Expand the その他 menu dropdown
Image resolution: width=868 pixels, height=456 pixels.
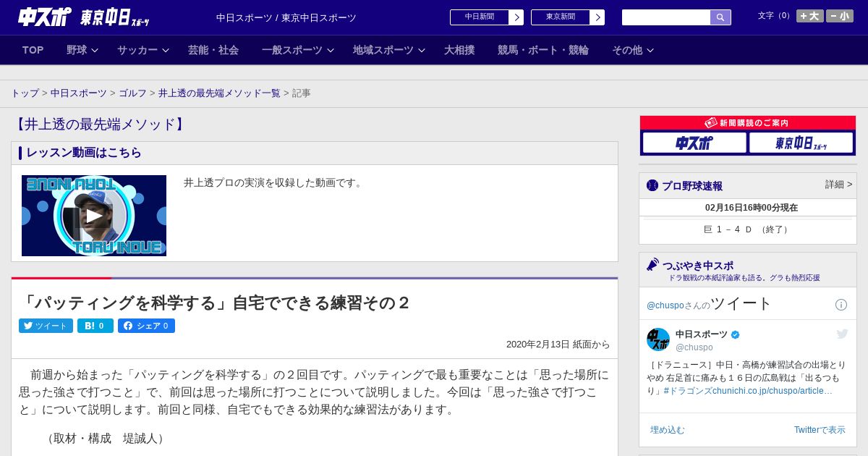tap(633, 50)
